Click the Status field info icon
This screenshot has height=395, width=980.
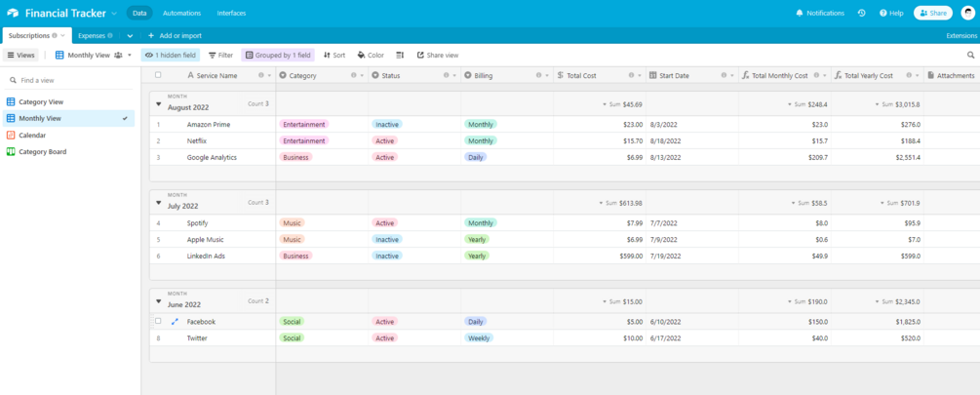(447, 76)
